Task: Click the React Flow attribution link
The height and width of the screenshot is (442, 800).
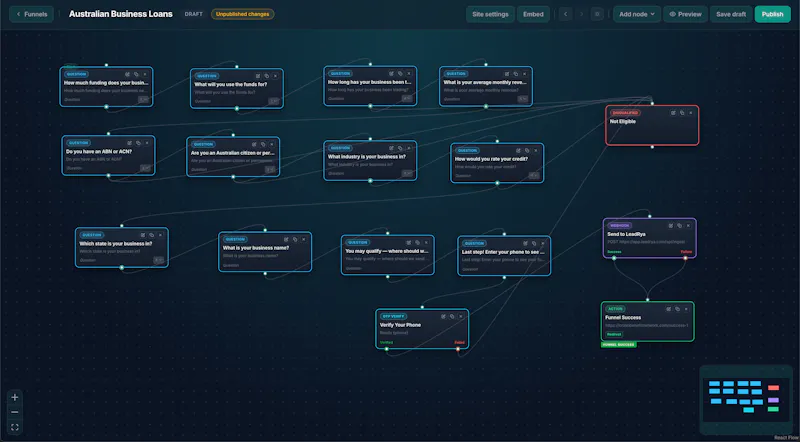Action: (x=786, y=438)
